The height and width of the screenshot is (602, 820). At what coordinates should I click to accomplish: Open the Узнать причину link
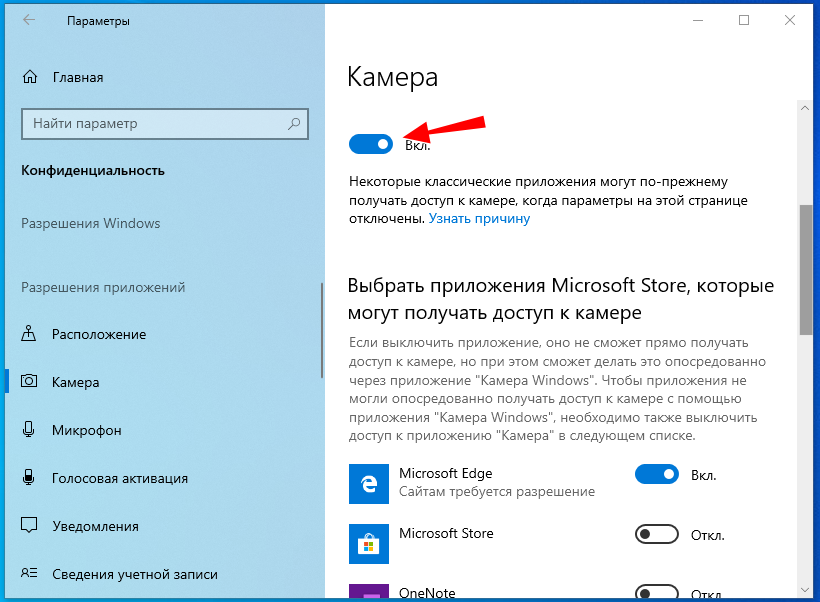[x=479, y=218]
